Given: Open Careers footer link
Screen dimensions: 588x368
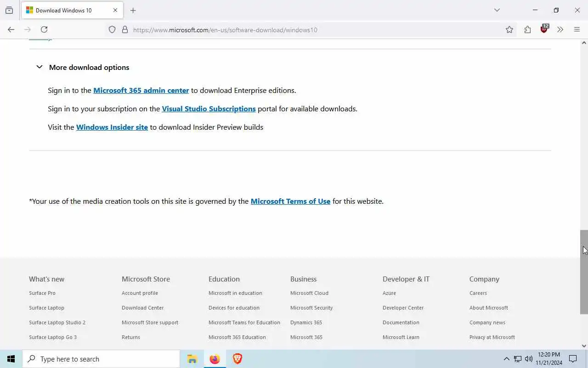Looking at the screenshot, I should [x=478, y=293].
